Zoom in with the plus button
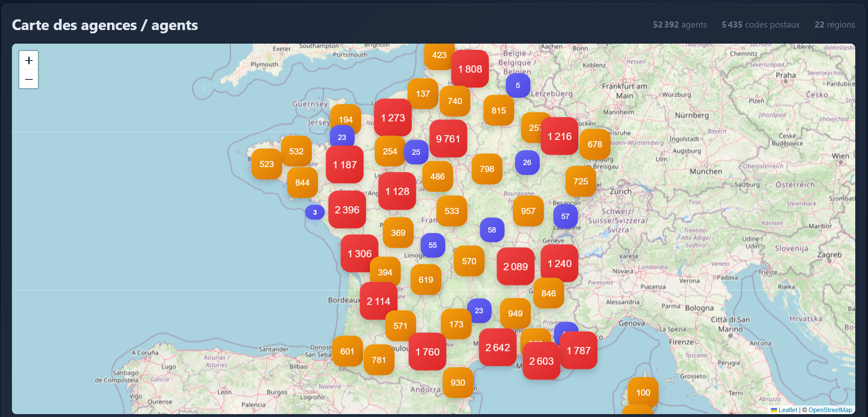The image size is (868, 417). click(x=28, y=60)
